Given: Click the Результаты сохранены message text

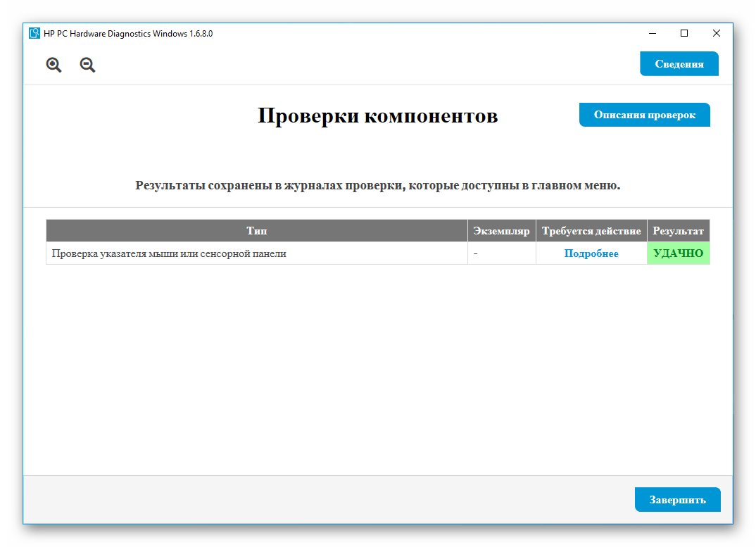Looking at the screenshot, I should tap(377, 186).
